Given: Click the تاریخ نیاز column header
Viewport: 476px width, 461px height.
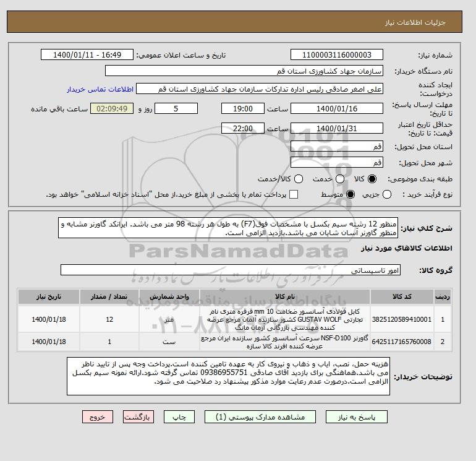Looking at the screenshot, I should (49, 296).
